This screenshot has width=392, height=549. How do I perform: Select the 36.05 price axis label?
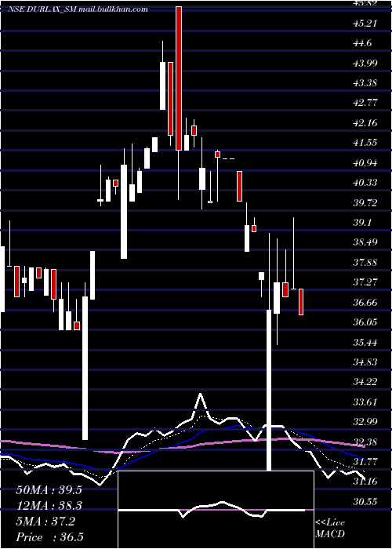pyautogui.click(x=365, y=322)
